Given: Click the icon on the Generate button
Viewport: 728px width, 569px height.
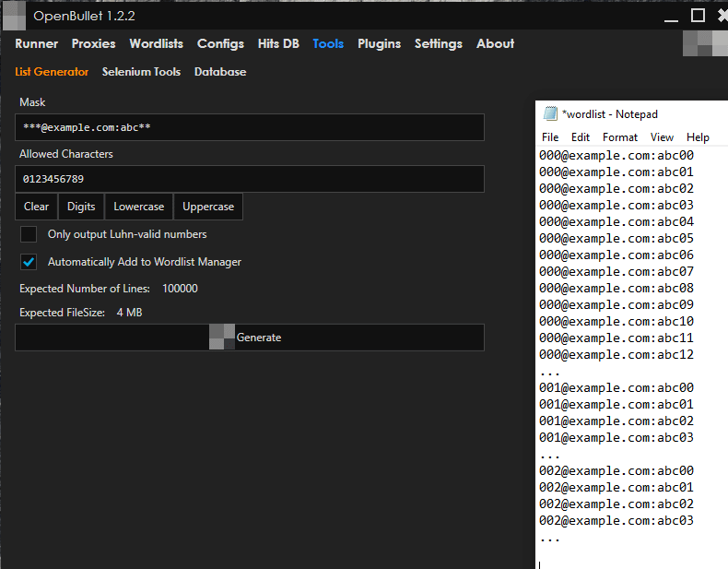Looking at the screenshot, I should click(222, 338).
